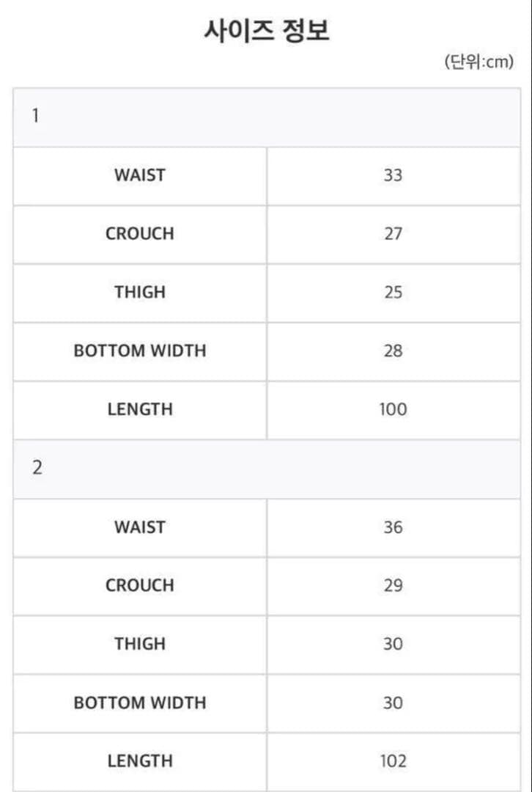Screen dimensions: 532x792
Task: Select the thigh value 30 in size 2
Action: click(393, 644)
